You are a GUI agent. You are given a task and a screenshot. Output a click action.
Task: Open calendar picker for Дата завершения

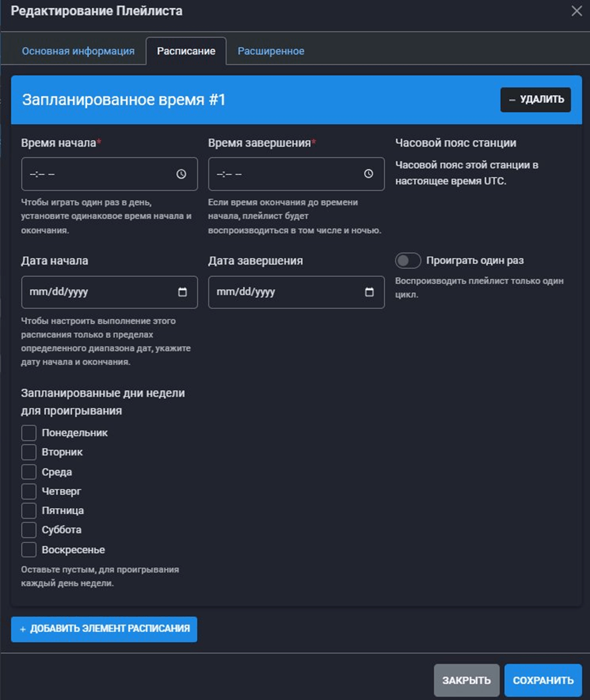[x=369, y=292]
